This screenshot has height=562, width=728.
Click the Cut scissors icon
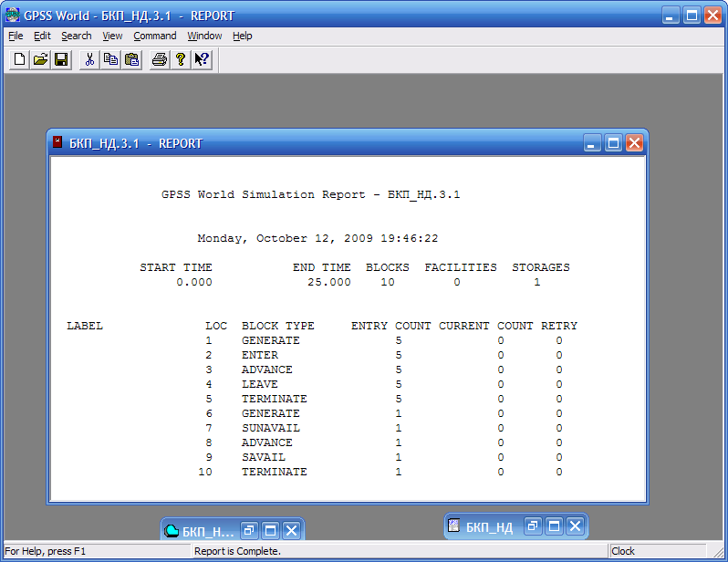click(89, 59)
